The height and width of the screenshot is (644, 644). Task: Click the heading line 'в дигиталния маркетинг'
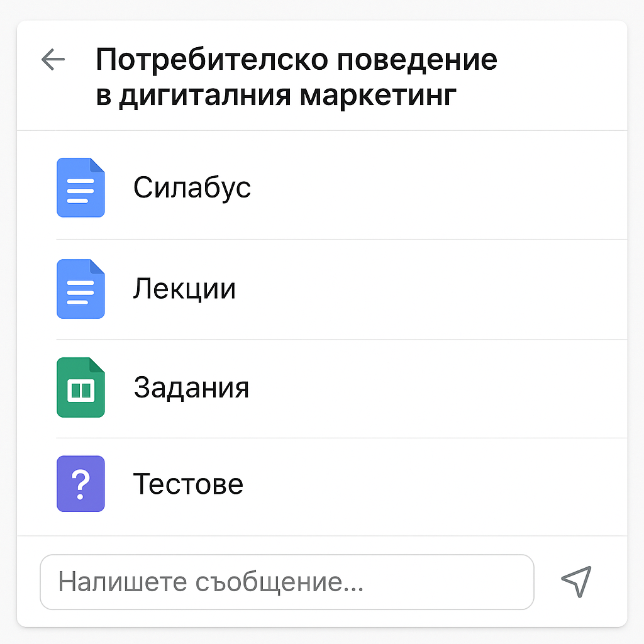pyautogui.click(x=275, y=96)
